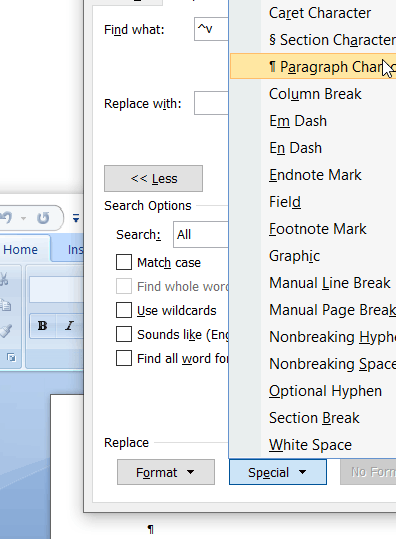Viewport: 396px width, 539px height.
Task: Switch to the Home ribbon tab
Action: point(21,249)
